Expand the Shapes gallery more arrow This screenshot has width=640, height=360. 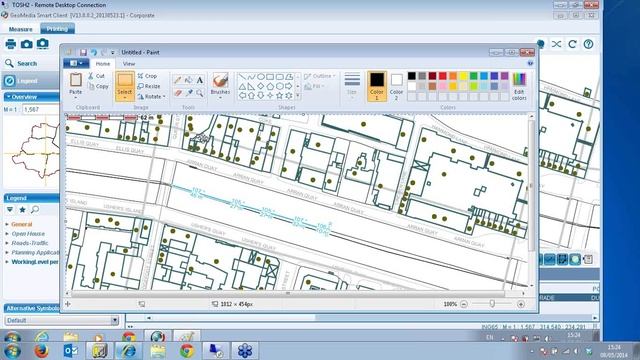pos(298,96)
